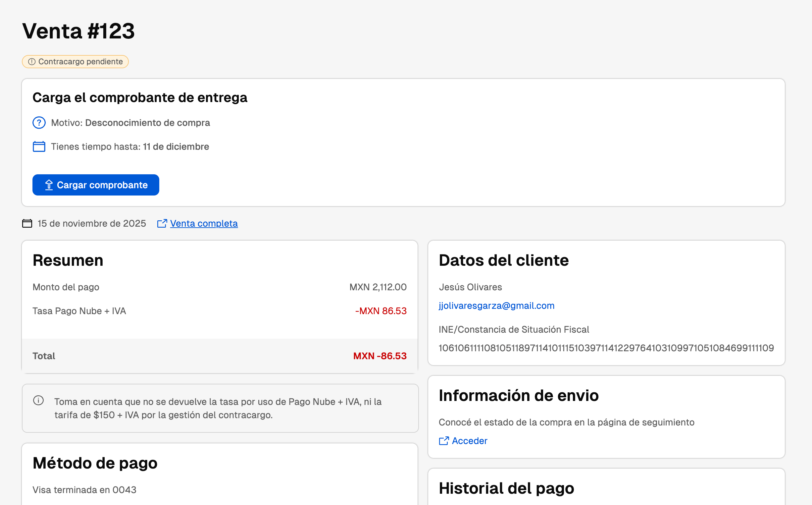812x505 pixels.
Task: Click the Tasa Pago Nube + IVA amount
Action: 381,311
